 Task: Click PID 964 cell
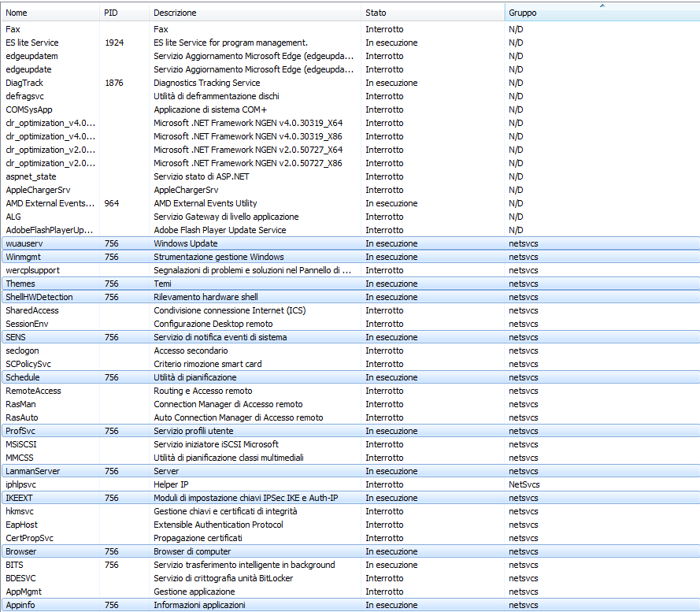(x=112, y=204)
